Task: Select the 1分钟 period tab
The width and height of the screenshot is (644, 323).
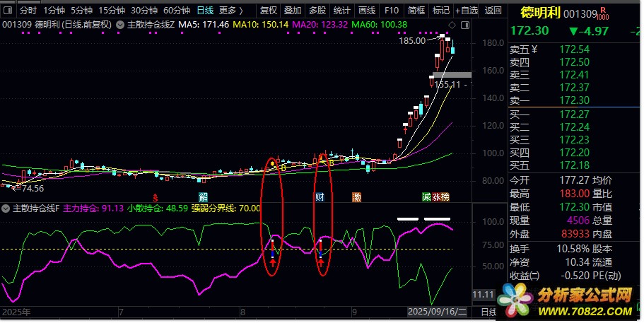Action: [x=54, y=11]
